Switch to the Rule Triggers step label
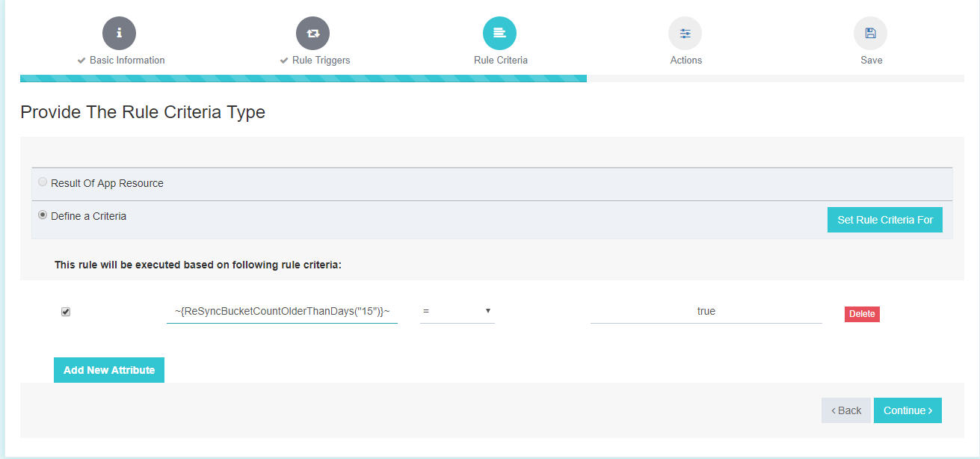This screenshot has width=980, height=459. [320, 61]
